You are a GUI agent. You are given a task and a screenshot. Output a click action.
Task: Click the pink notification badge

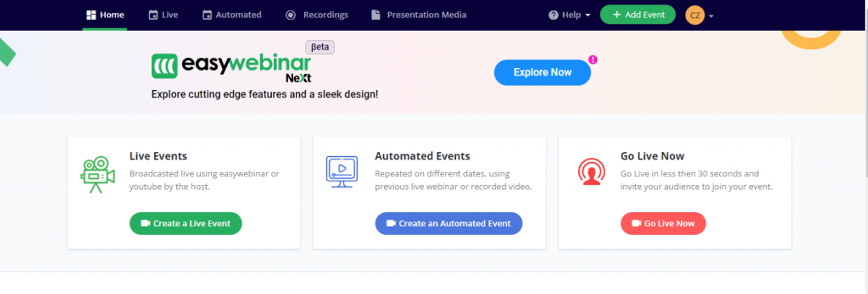click(593, 60)
